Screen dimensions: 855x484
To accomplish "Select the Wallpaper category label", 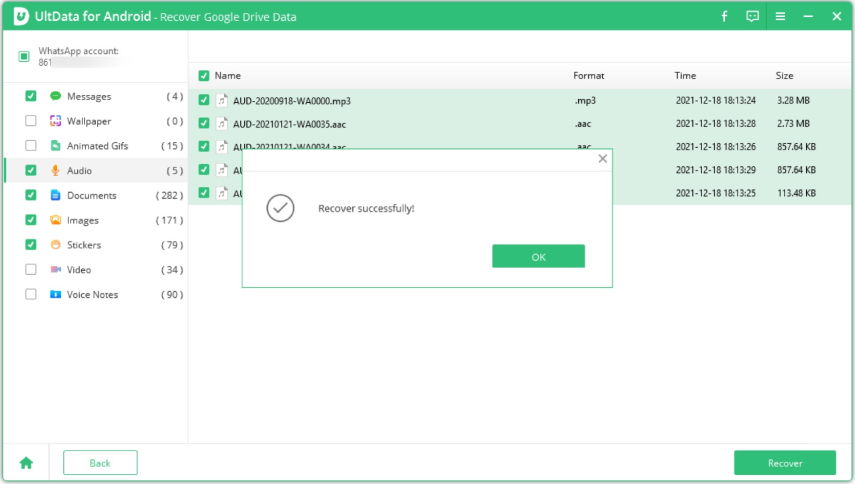I will pyautogui.click(x=89, y=121).
